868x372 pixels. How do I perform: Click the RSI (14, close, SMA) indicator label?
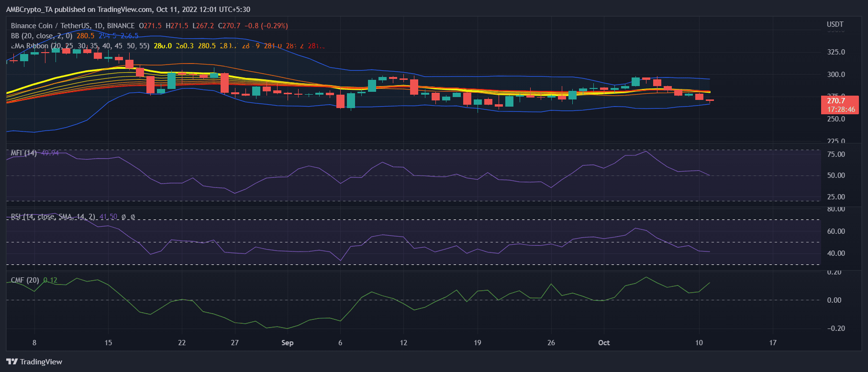coord(53,217)
